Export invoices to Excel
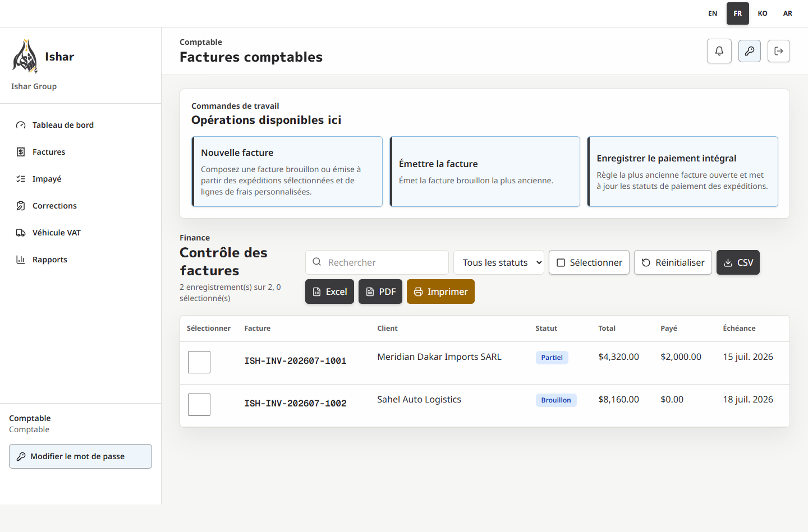808x532 pixels. coord(329,292)
